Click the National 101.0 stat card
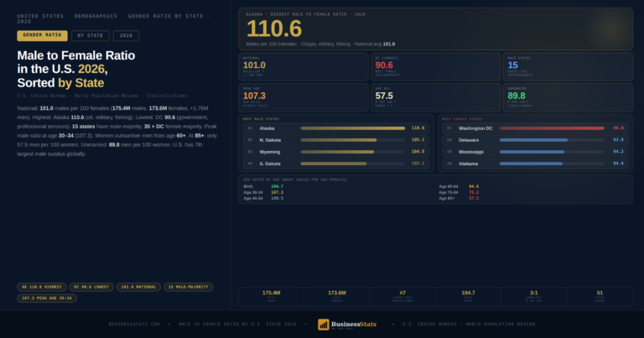The height and width of the screenshot is (338, 644). click(304, 66)
